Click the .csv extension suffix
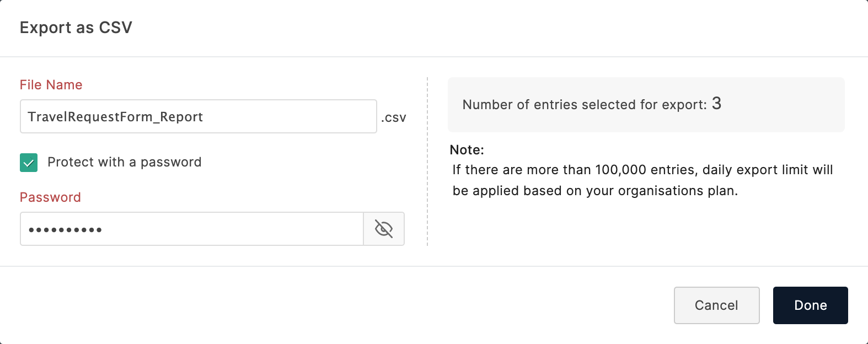868x344 pixels. (x=394, y=117)
